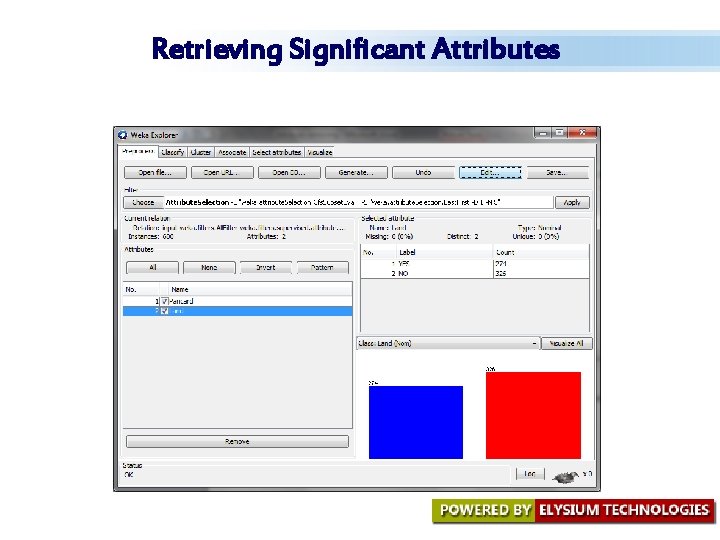Image resolution: width=720 pixels, height=540 pixels.
Task: Click the Generate... button
Action: [356, 173]
